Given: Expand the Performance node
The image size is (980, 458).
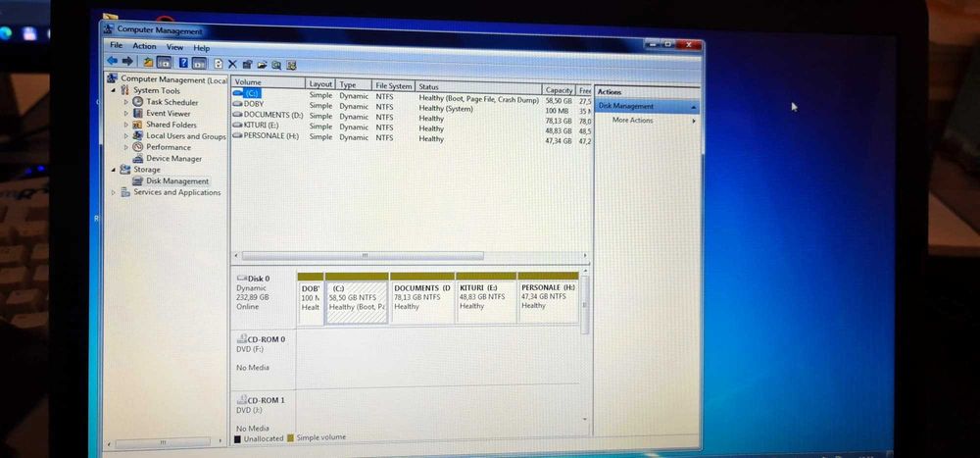Looking at the screenshot, I should pyautogui.click(x=126, y=147).
